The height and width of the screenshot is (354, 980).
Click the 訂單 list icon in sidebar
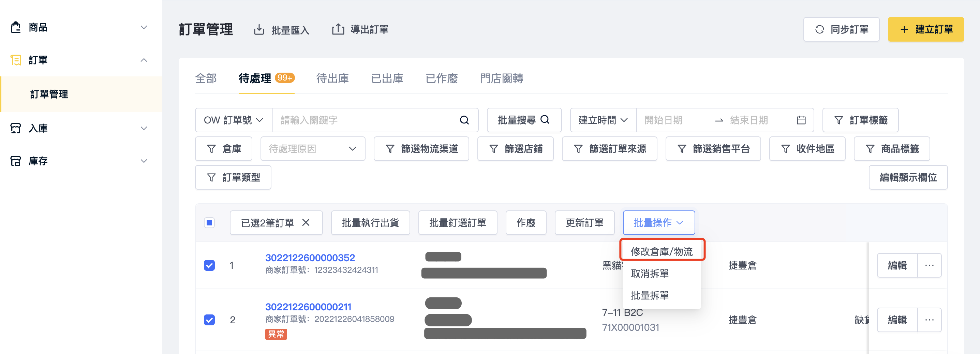tap(16, 60)
